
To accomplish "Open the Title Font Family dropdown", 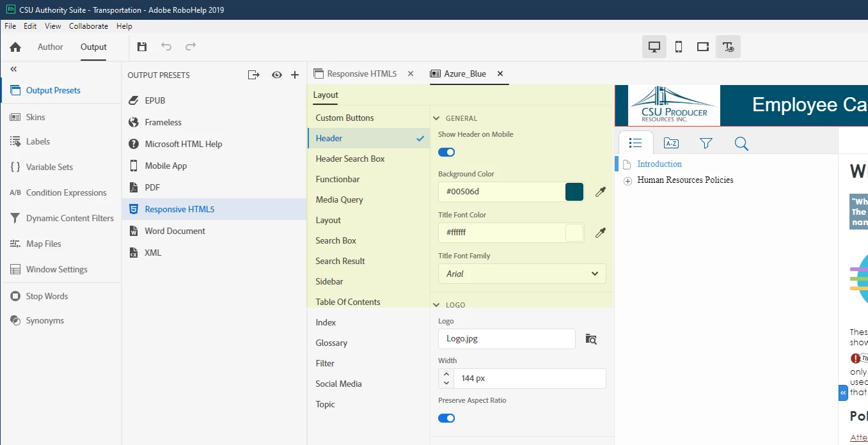I will coord(522,274).
